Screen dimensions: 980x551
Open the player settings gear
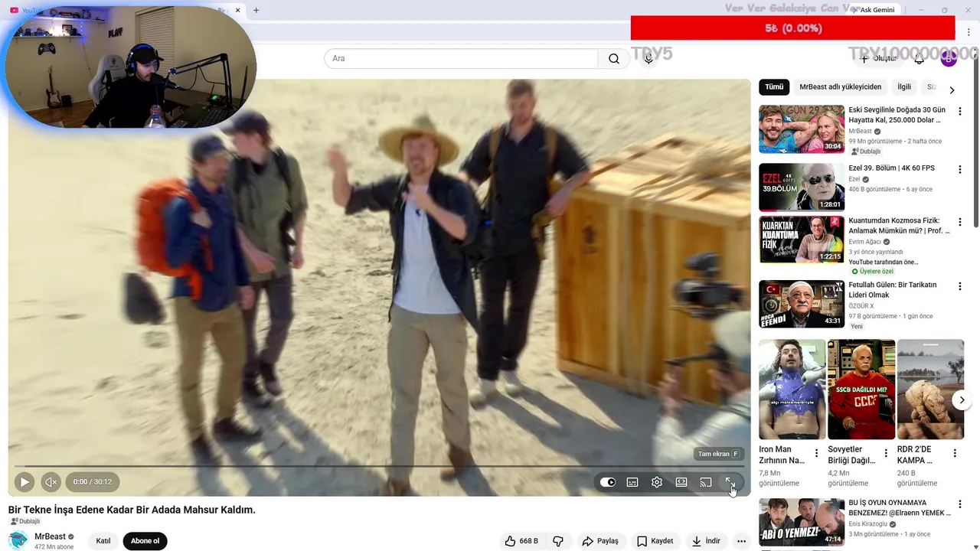point(657,482)
